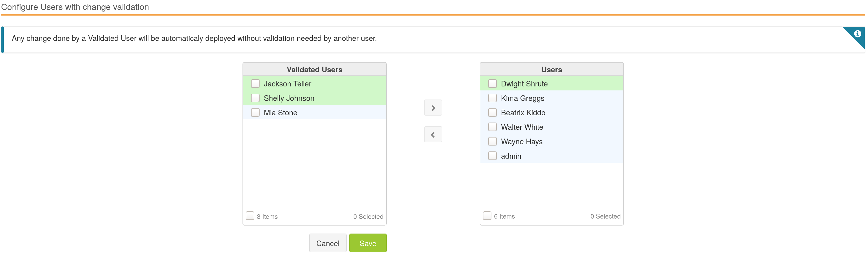
Task: Check the checkbox next to Walter White
Action: point(492,127)
